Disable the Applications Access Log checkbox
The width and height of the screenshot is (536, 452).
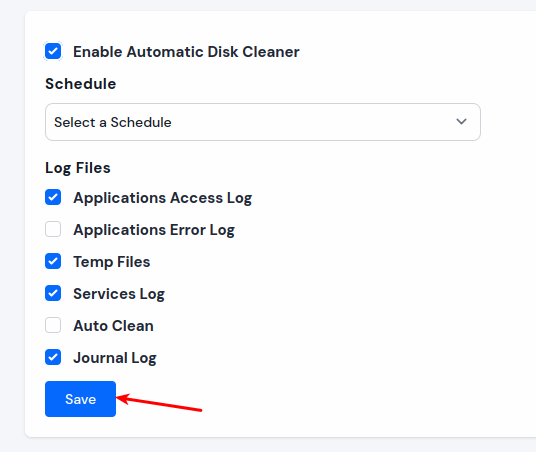tap(53, 197)
